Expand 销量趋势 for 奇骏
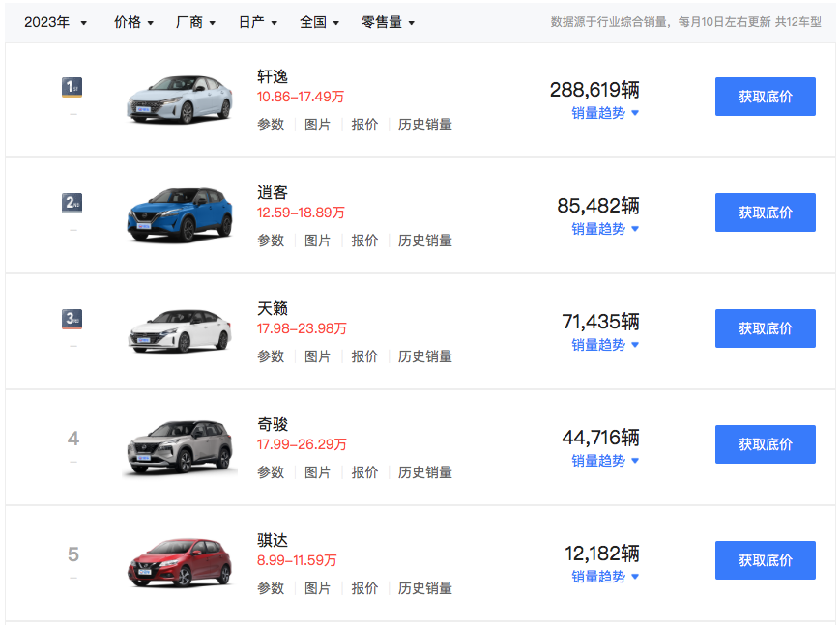Image resolution: width=840 pixels, height=625 pixels. tap(605, 461)
